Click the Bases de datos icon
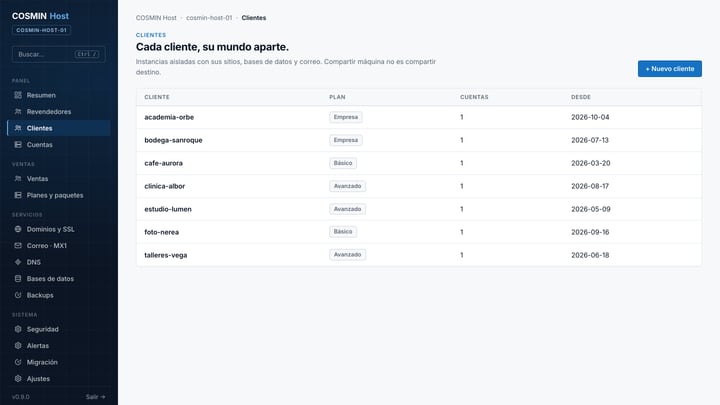The width and height of the screenshot is (720, 405). [18, 279]
